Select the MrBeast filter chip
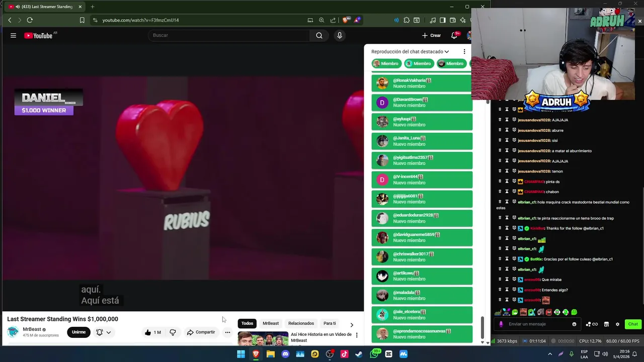This screenshot has width=644, height=362. pyautogui.click(x=271, y=323)
